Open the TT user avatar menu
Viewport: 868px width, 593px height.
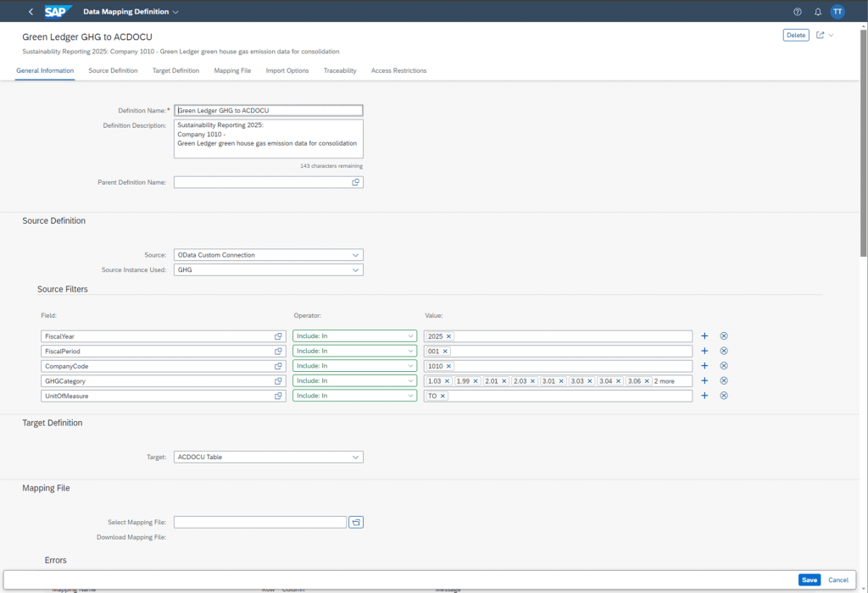tap(837, 12)
